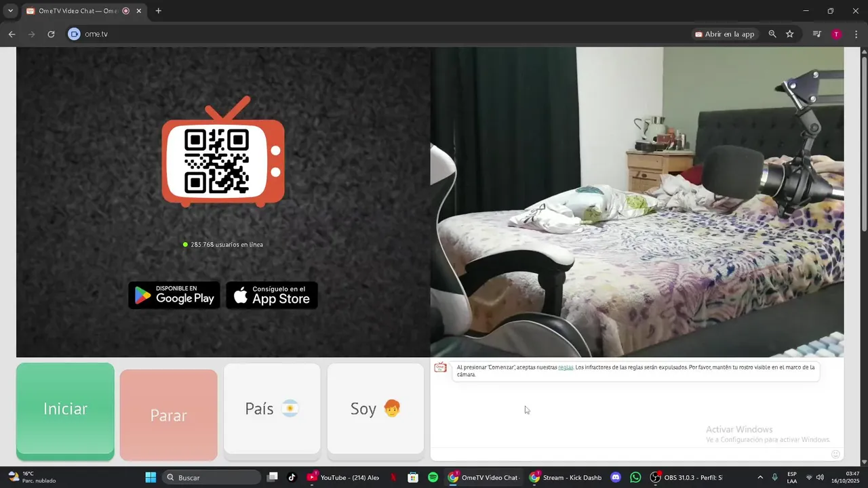The height and width of the screenshot is (488, 868).
Task: Open the weather widget showing 16°C
Action: pyautogui.click(x=32, y=477)
